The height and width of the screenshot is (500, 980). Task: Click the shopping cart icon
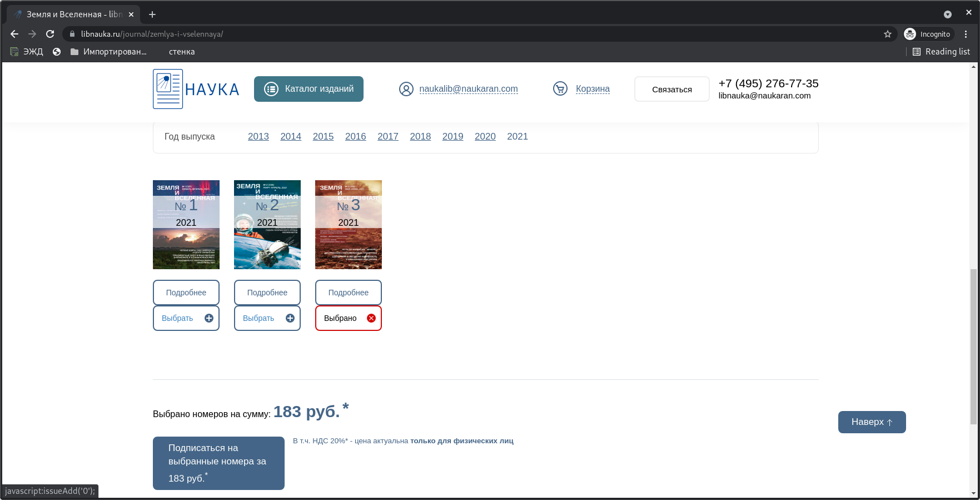[x=560, y=88]
